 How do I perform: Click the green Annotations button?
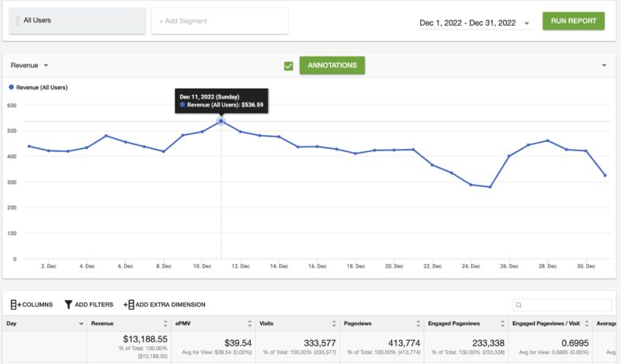[x=331, y=66]
